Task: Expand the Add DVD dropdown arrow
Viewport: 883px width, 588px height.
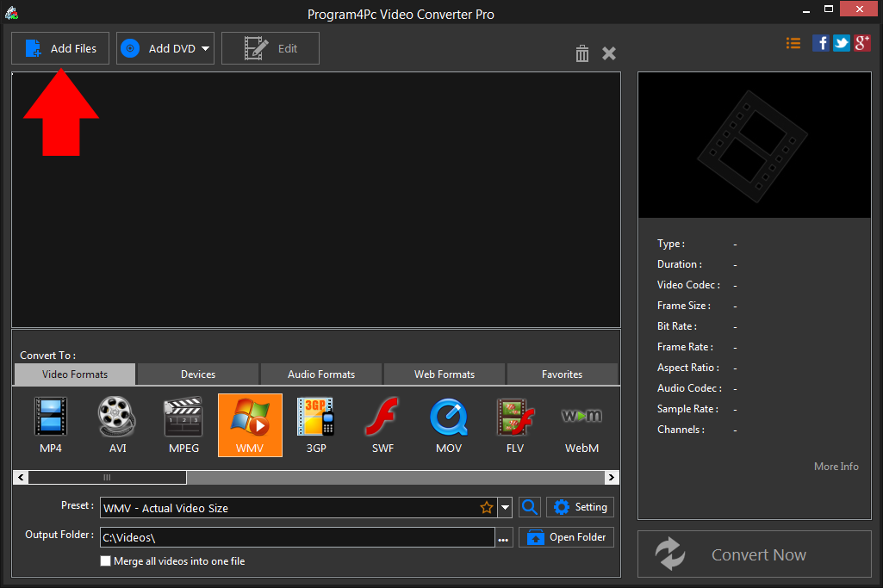Action: pyautogui.click(x=206, y=48)
